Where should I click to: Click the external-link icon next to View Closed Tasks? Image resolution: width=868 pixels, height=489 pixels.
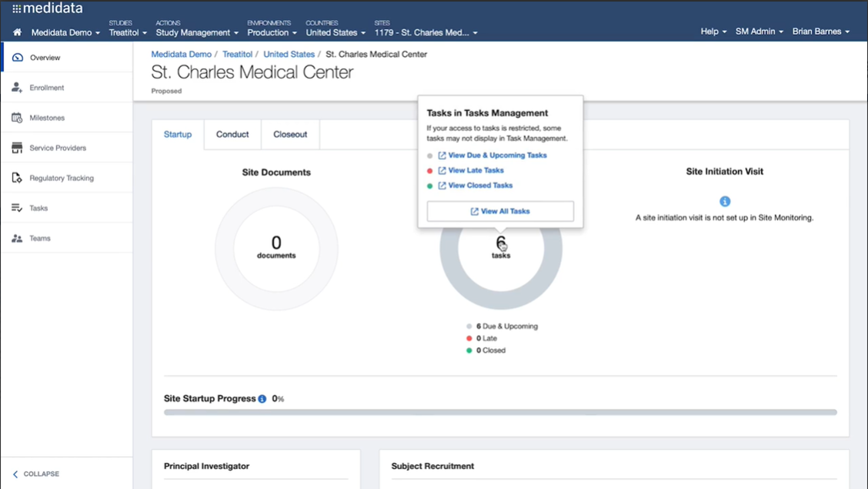click(442, 186)
